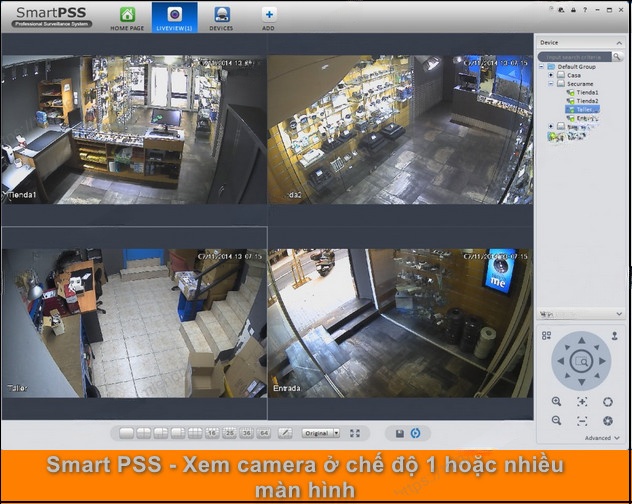Choose the 36-window layout button
632x504 pixels.
[247, 433]
